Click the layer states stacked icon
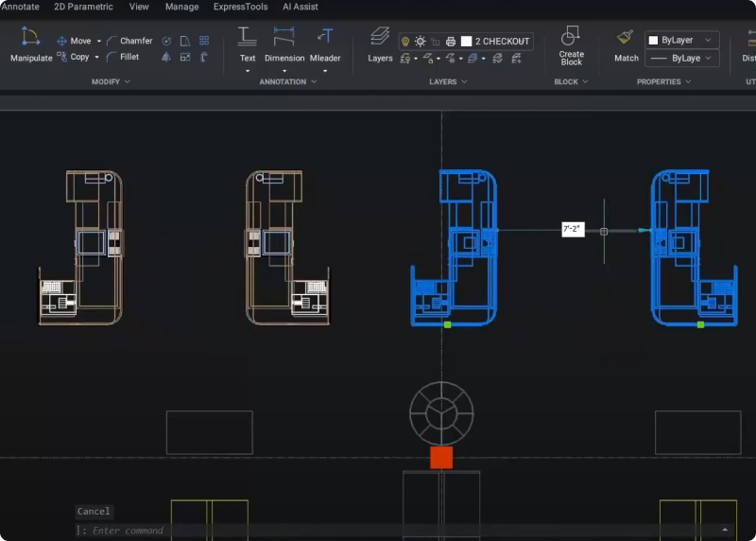The width and height of the screenshot is (756, 541). click(x=472, y=59)
